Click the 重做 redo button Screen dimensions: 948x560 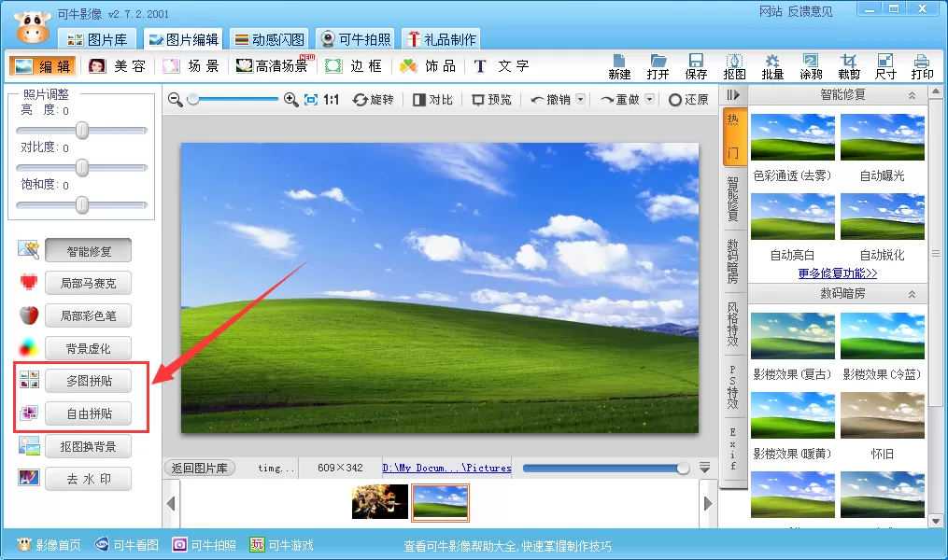pos(620,100)
